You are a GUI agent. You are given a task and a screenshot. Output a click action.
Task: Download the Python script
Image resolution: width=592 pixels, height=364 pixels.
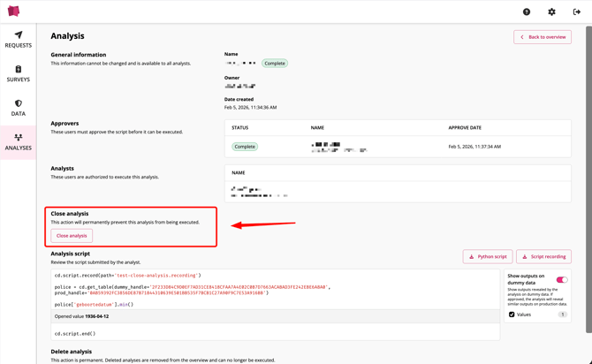pyautogui.click(x=488, y=256)
